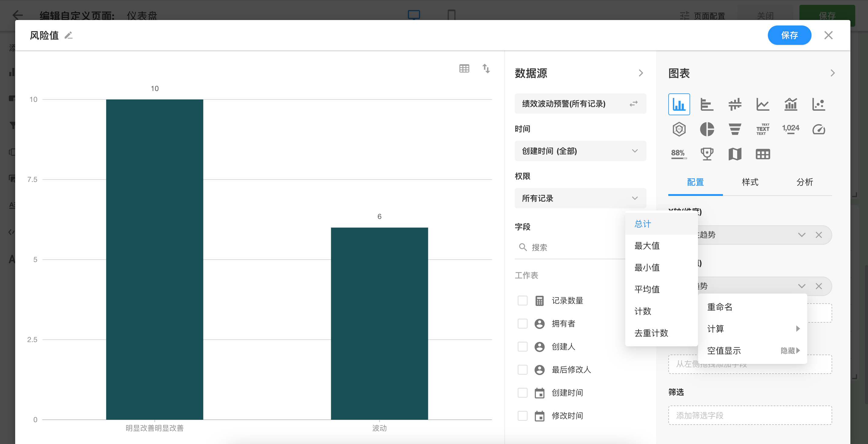Click 关闭 in the page header
The height and width of the screenshot is (444, 868).
click(765, 15)
